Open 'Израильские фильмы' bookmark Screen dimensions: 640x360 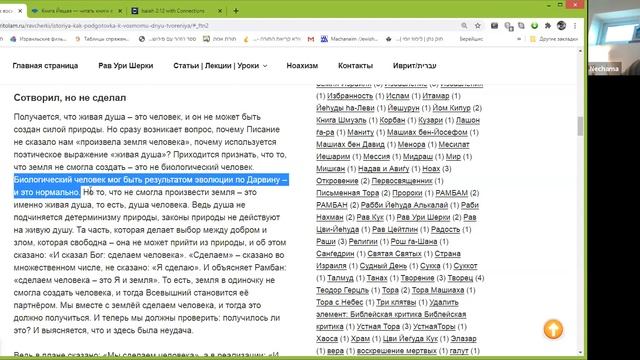pos(38,39)
